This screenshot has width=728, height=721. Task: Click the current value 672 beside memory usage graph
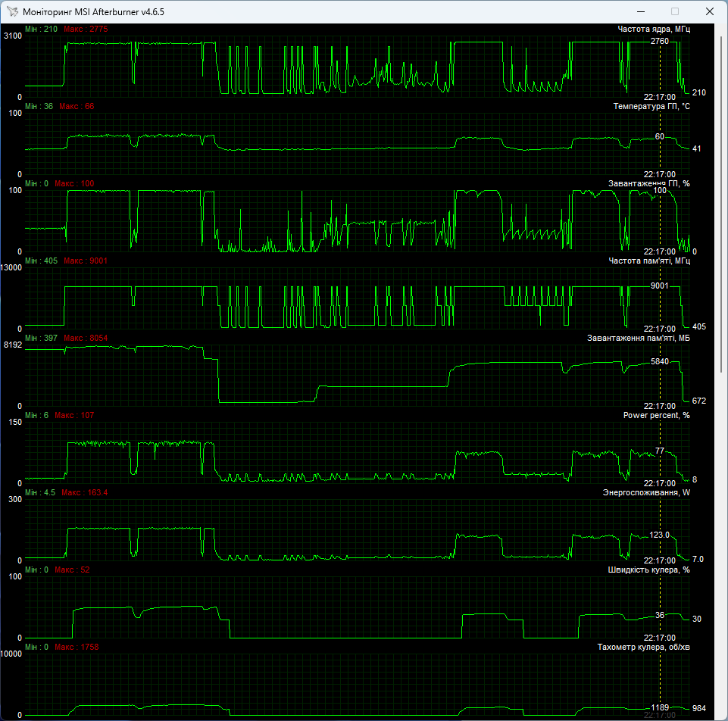(698, 401)
